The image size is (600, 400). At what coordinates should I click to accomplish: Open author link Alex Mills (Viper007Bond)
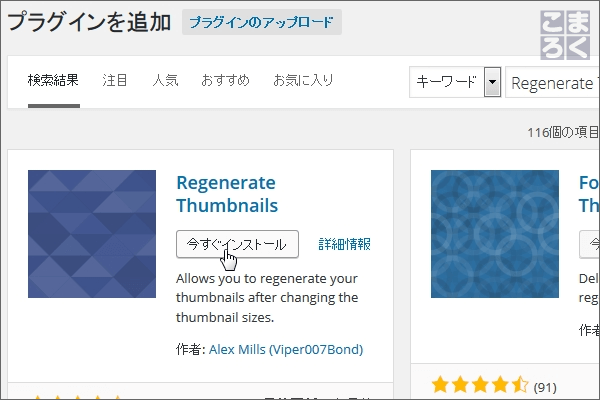(x=286, y=349)
